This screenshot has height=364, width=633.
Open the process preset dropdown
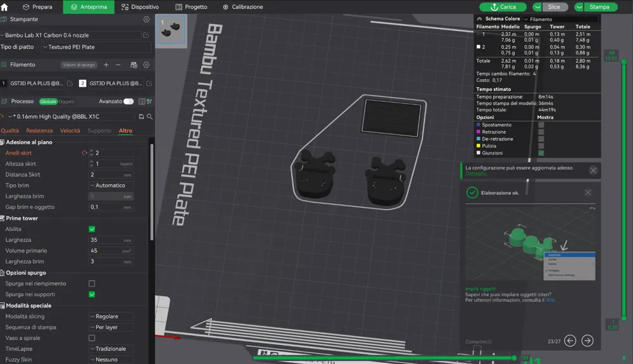pyautogui.click(x=70, y=116)
